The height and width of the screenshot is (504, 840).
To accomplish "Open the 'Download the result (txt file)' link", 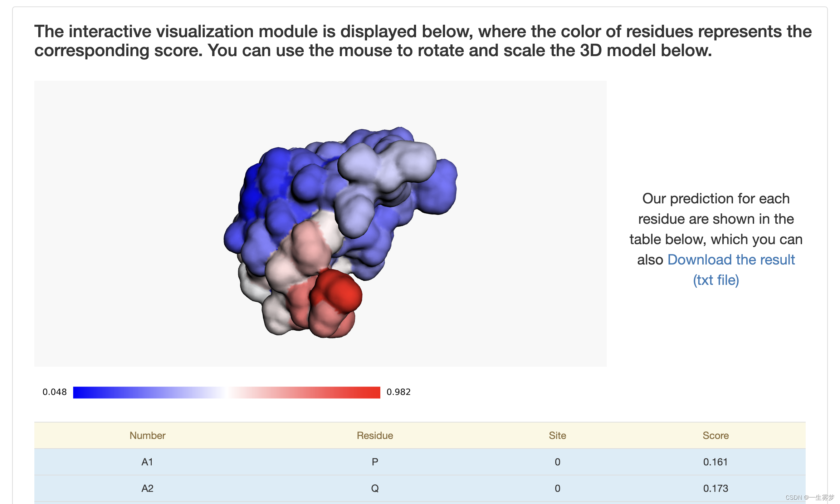I will click(731, 270).
